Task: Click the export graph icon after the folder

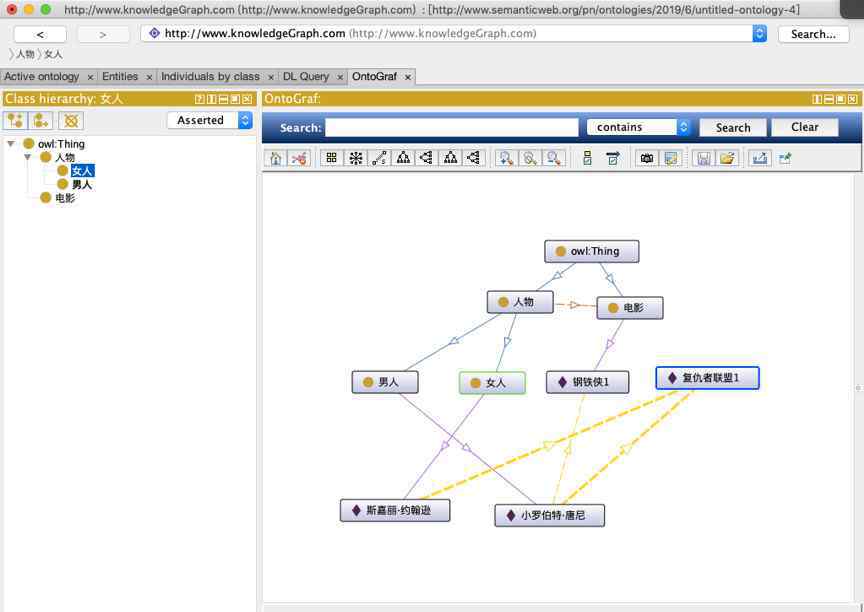Action: point(760,159)
